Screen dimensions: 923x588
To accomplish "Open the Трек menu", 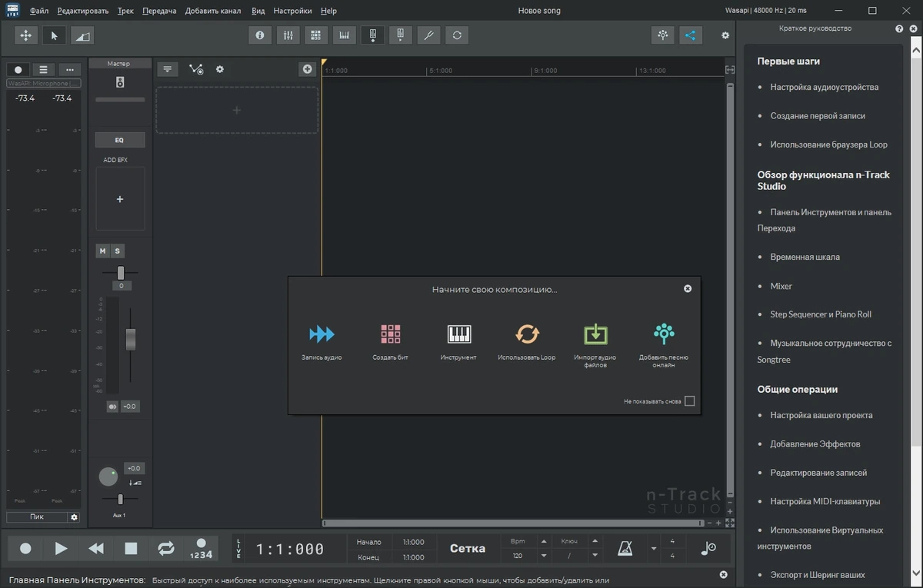I will coord(125,11).
